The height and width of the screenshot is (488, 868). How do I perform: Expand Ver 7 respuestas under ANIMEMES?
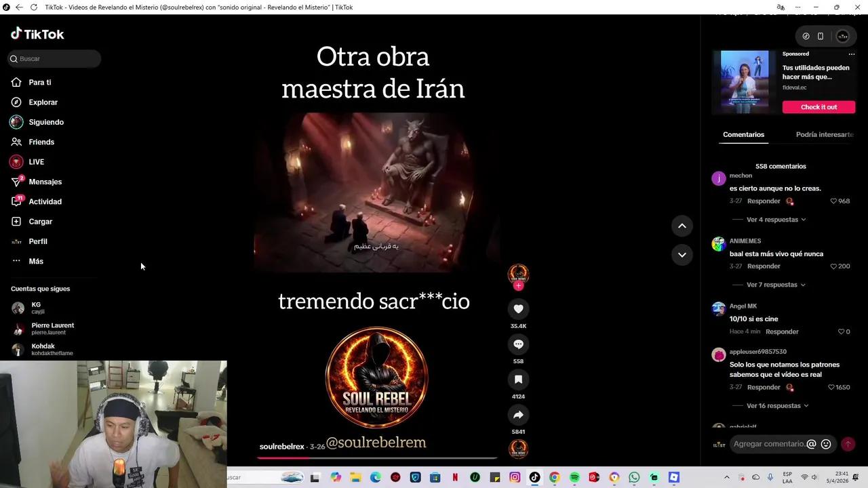[776, 285]
